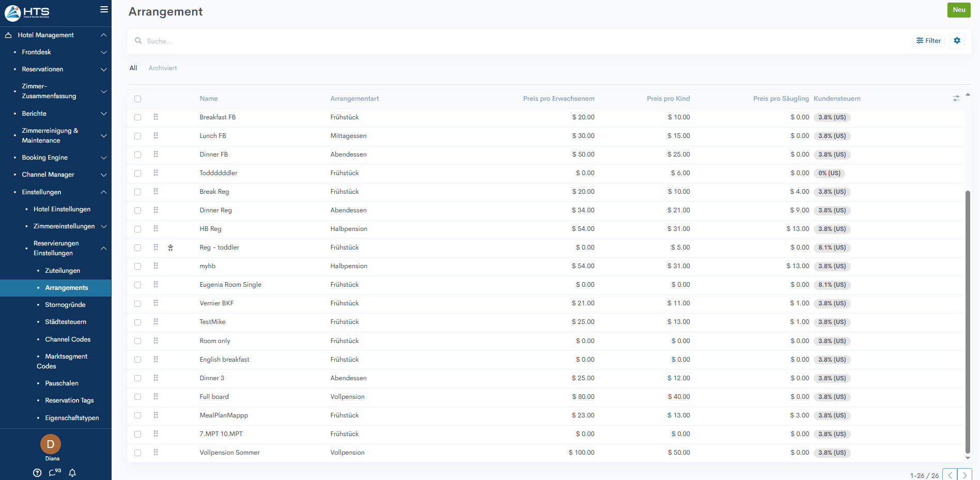Click the notification bell icon
Viewport: 980px width, 480px height.
pos(72,473)
